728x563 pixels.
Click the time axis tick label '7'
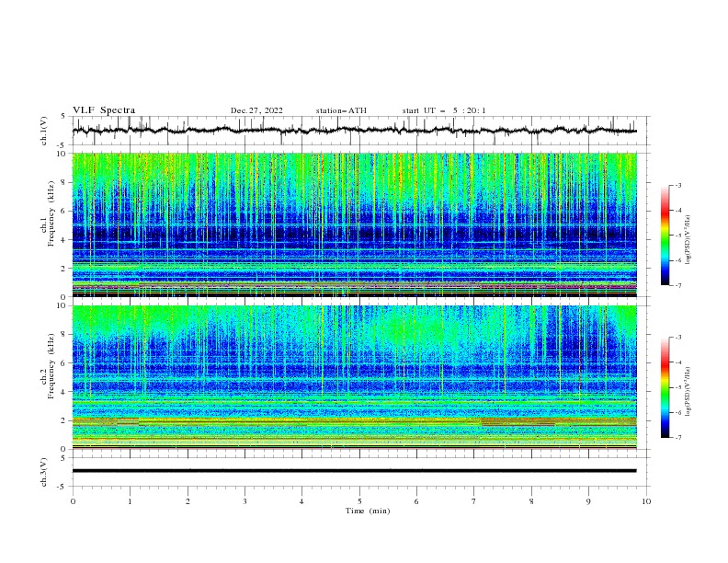[474, 501]
